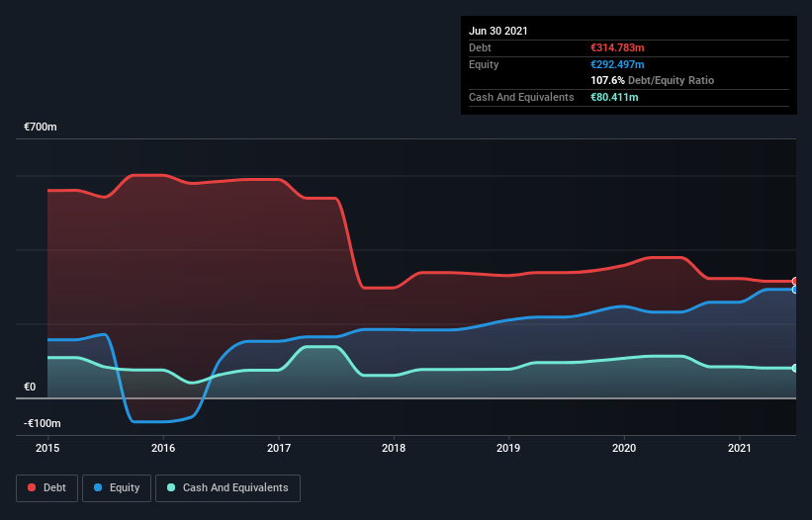Click the Equity row label in tooltip
Screen dimensions: 812x520
(484, 64)
